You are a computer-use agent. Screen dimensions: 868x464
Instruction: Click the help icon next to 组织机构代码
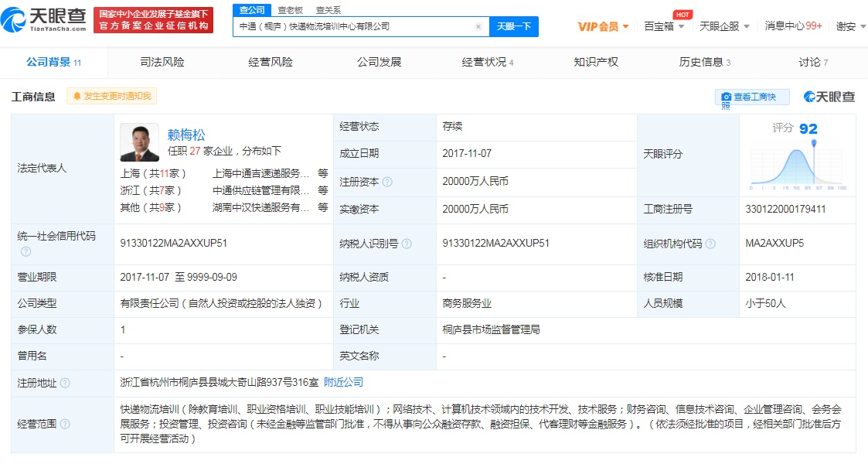[x=710, y=244]
